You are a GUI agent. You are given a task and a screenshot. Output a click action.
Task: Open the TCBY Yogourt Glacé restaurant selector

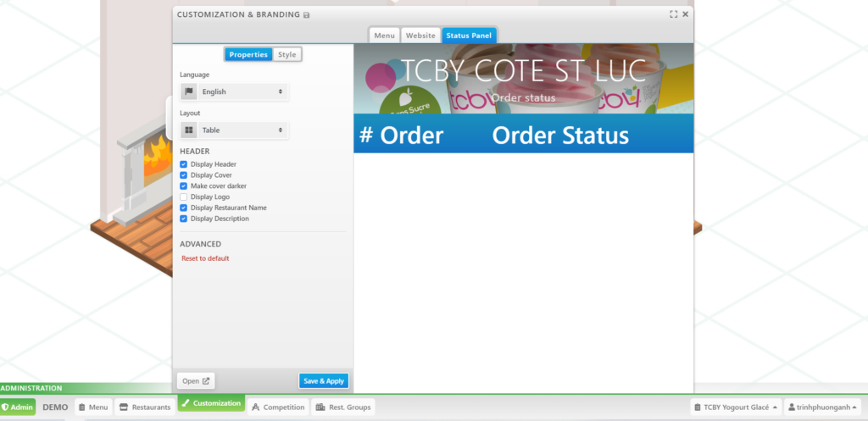coord(735,407)
